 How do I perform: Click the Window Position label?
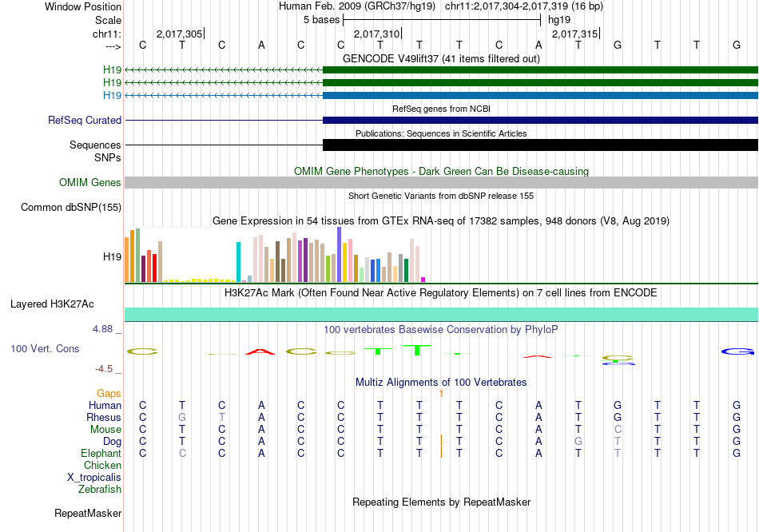(x=83, y=6)
